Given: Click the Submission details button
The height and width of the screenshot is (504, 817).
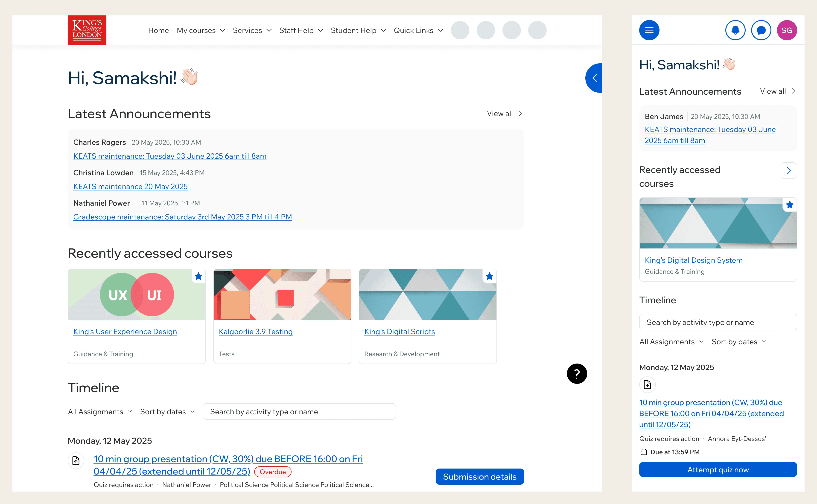Looking at the screenshot, I should (x=479, y=477).
